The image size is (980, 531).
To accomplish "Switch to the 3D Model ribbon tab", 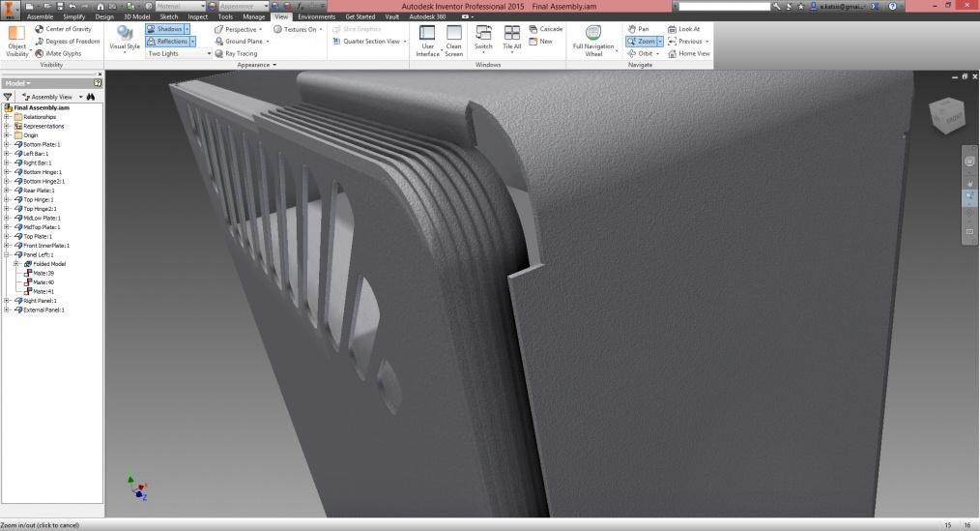I will tap(136, 16).
